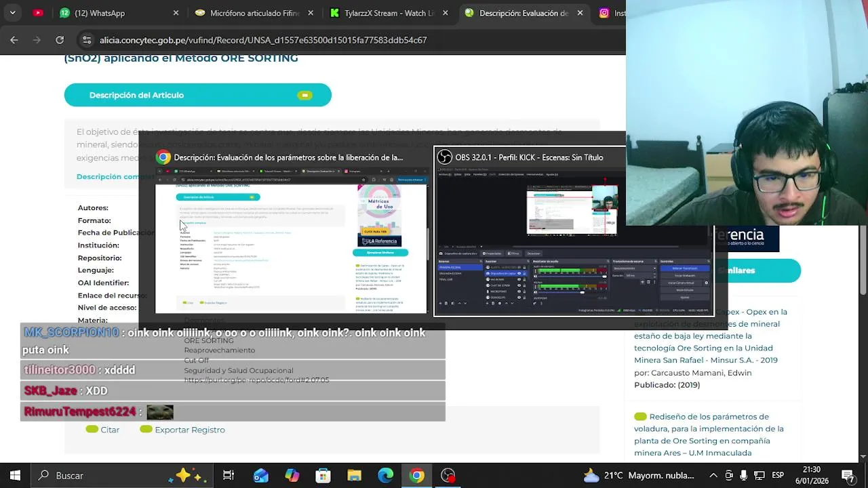Close the Descripción: Evaluación tab
The width and height of the screenshot is (868, 488).
[x=580, y=13]
